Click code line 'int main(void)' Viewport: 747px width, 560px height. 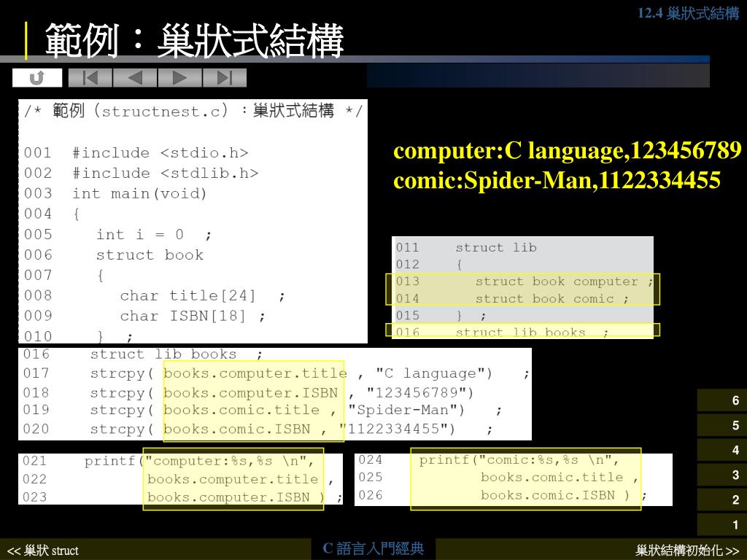point(139,194)
